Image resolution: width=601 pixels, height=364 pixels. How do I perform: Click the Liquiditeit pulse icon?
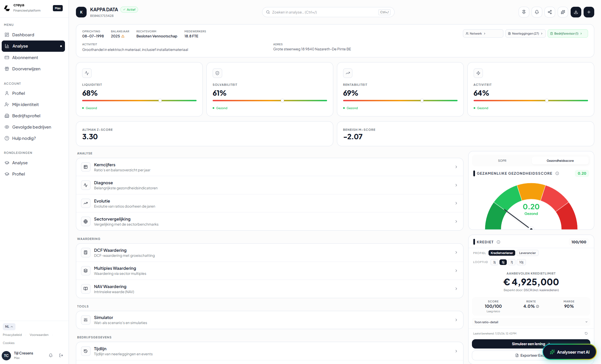pos(87,73)
